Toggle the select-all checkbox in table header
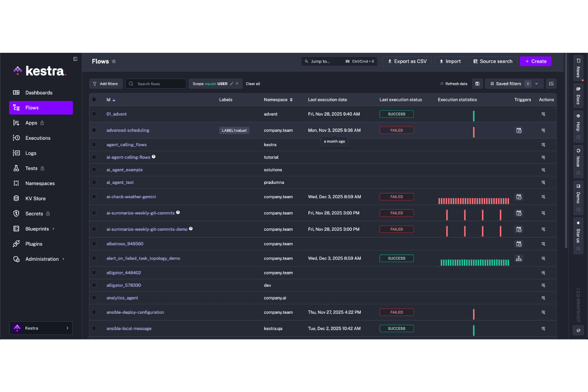 coord(94,100)
